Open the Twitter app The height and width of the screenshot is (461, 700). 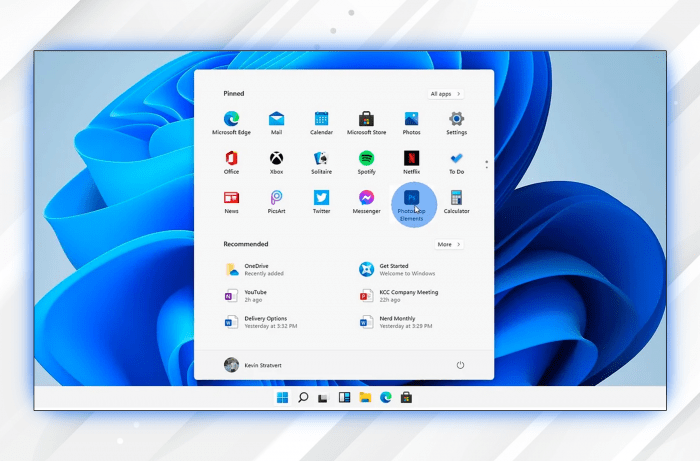[x=321, y=198]
